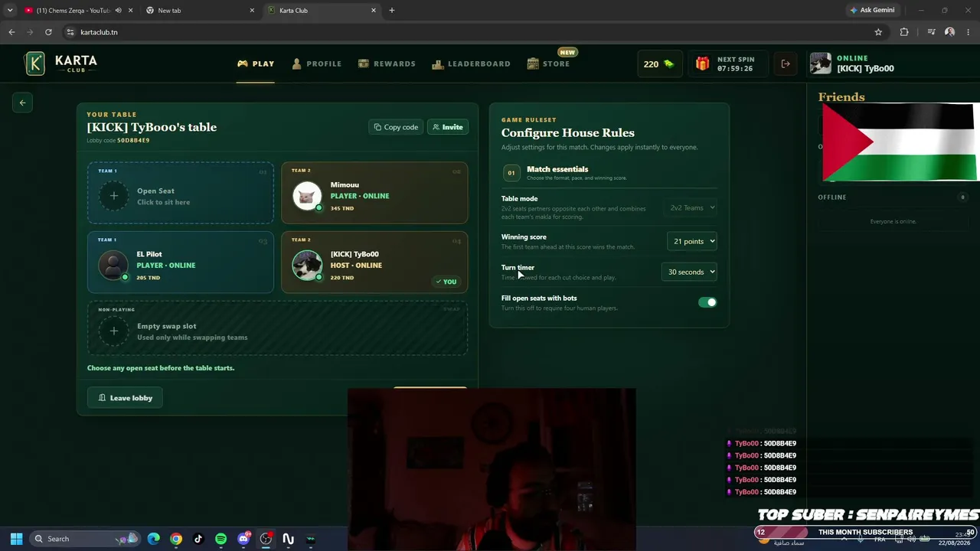
Task: Click Ask Gemini button
Action: coord(872,11)
